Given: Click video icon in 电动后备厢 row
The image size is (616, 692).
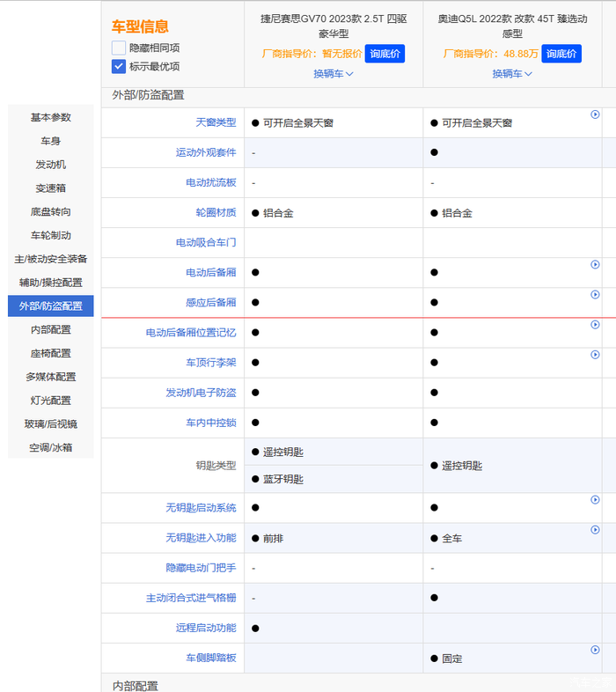Looking at the screenshot, I should click(595, 265).
